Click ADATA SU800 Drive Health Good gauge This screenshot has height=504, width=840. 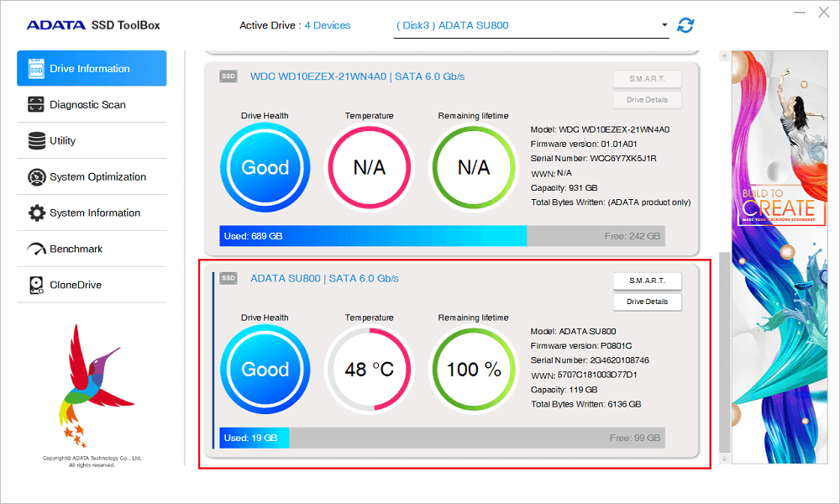265,369
